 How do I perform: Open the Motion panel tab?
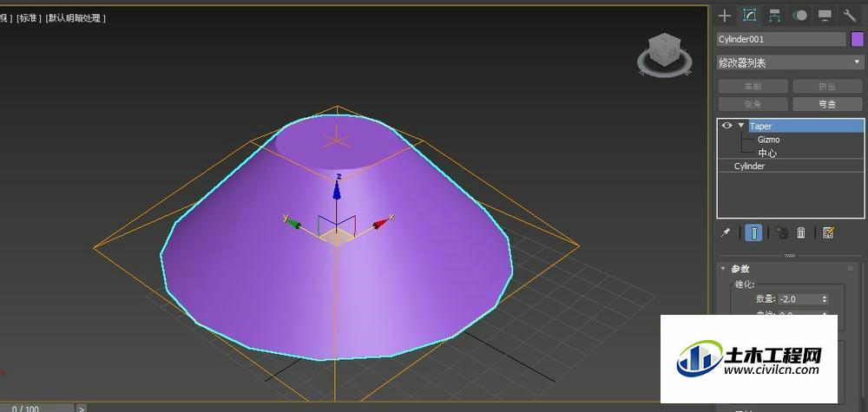click(800, 16)
